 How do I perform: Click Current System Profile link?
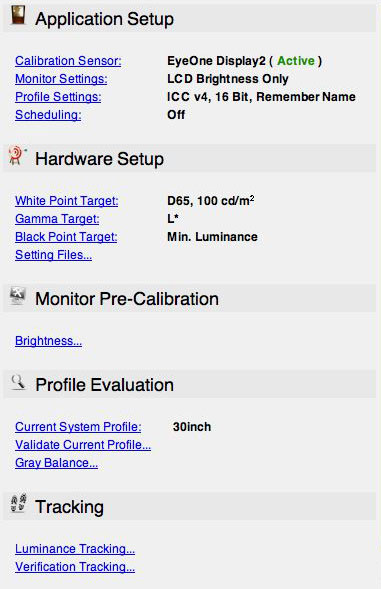(78, 427)
